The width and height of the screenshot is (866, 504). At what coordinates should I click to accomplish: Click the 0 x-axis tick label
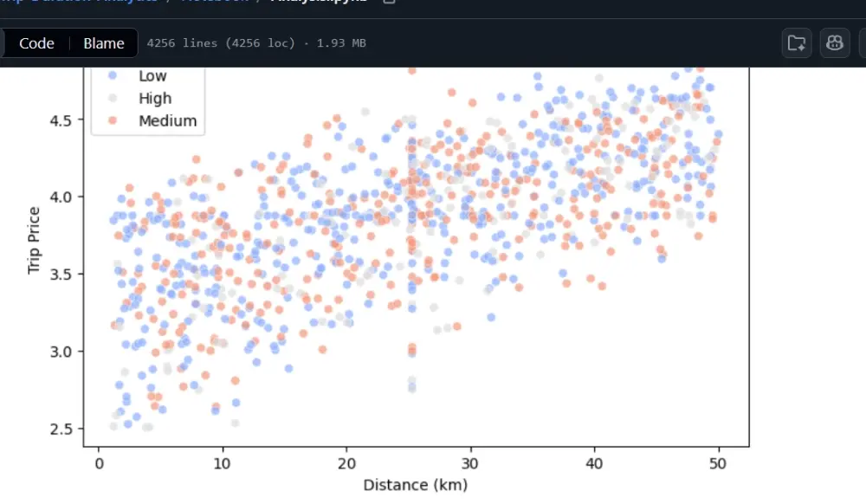(x=99, y=463)
